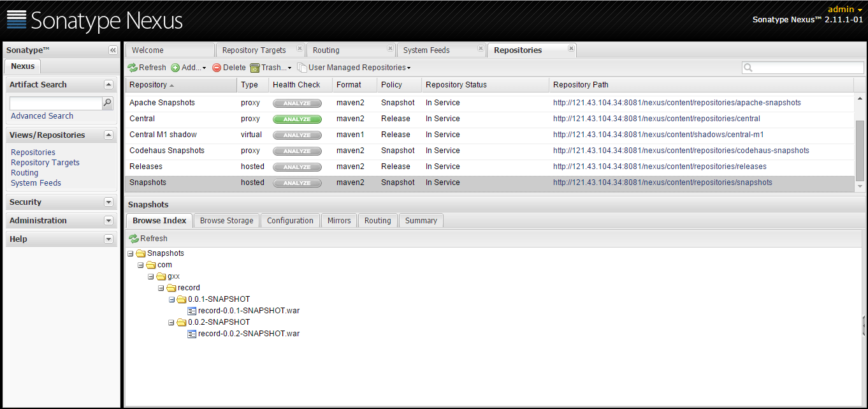Viewport: 868px width, 409px height.
Task: Delete the selected repository
Action: pyautogui.click(x=229, y=68)
